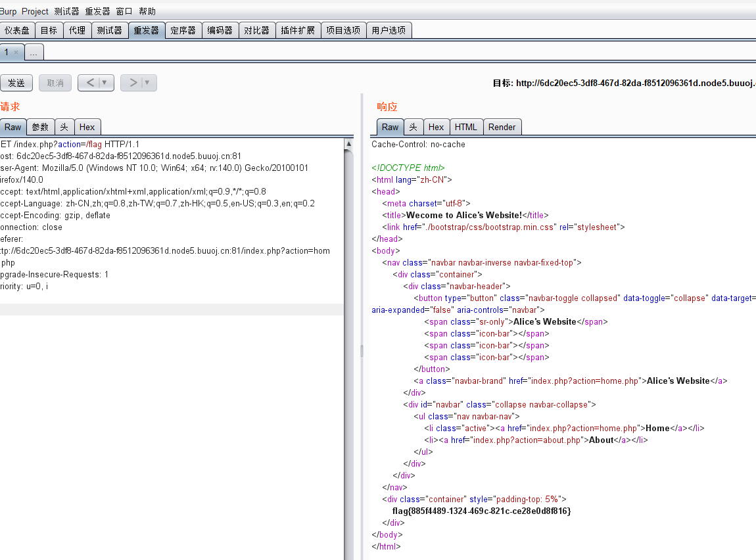Image resolution: width=756 pixels, height=560 pixels.
Task: Open the Project menu
Action: pos(35,11)
